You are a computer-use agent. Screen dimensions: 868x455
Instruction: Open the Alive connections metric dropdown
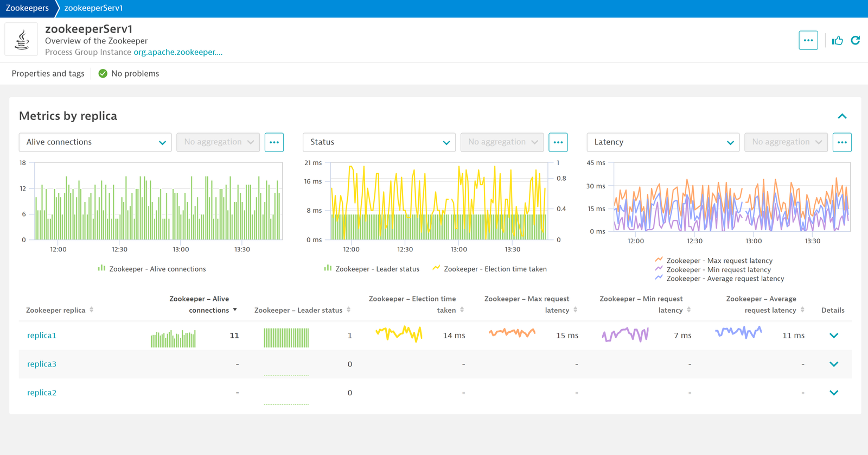coord(95,142)
